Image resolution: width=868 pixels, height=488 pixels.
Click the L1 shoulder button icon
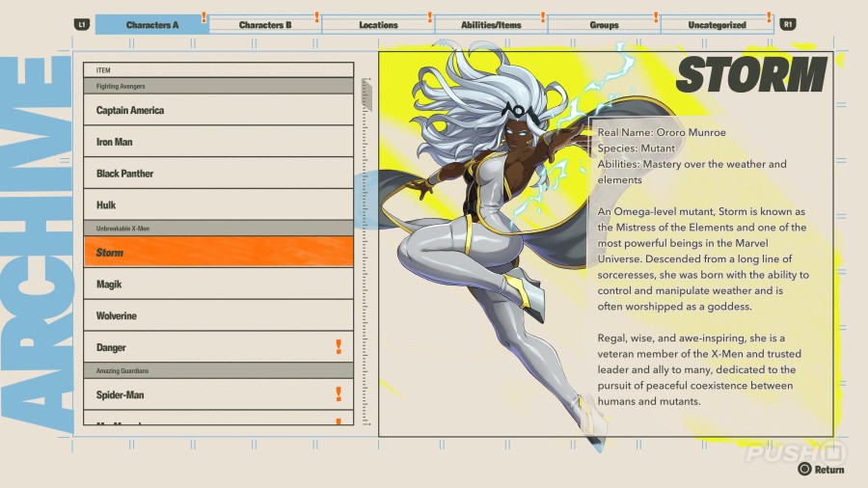click(81, 24)
